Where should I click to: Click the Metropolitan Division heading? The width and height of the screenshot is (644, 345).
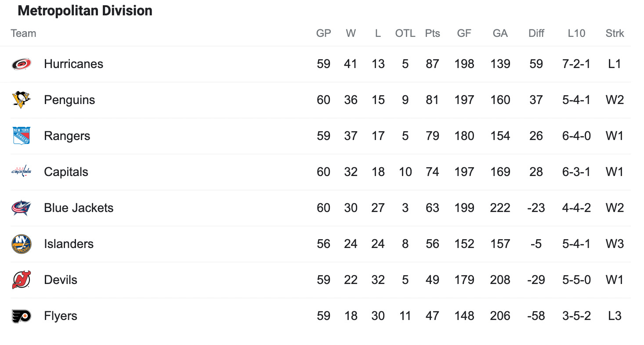85,11
